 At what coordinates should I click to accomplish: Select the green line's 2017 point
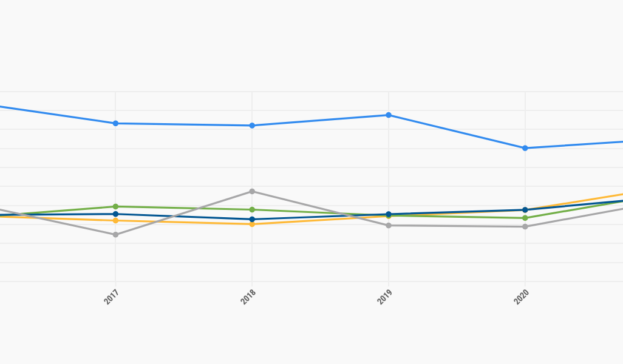point(115,206)
